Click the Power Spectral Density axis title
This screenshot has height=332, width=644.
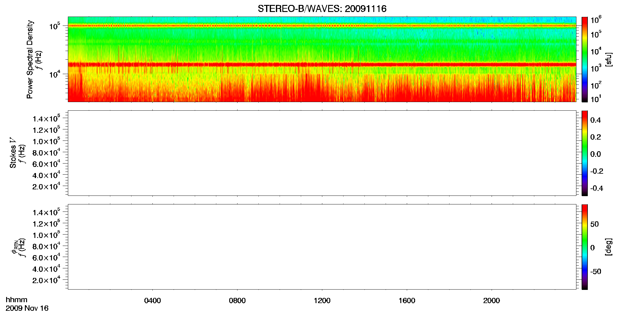pos(30,59)
